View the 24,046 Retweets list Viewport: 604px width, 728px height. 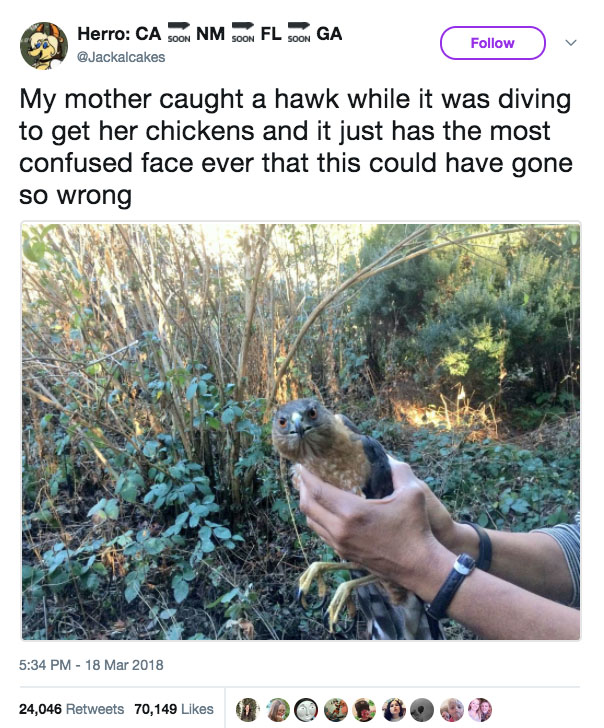click(71, 709)
